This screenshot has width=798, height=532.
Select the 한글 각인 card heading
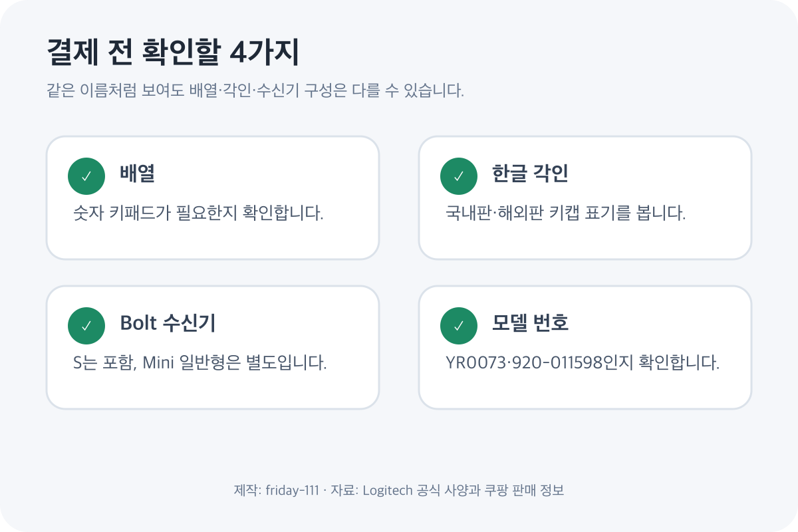pyautogui.click(x=529, y=174)
